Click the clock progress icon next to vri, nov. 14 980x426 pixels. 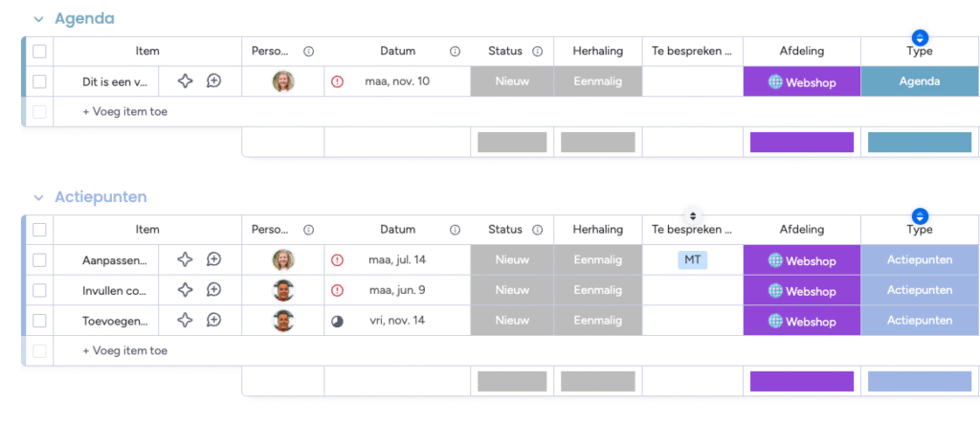coord(337,321)
